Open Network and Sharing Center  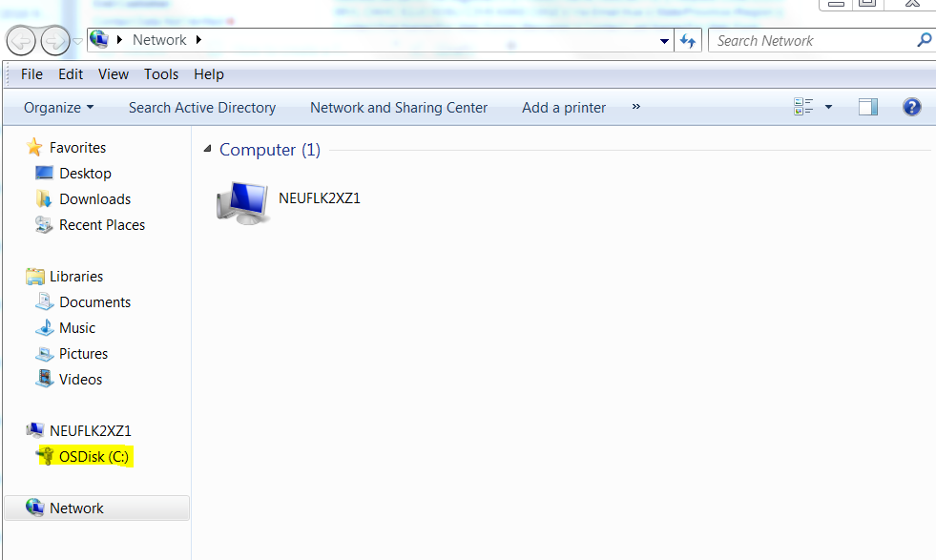point(399,108)
